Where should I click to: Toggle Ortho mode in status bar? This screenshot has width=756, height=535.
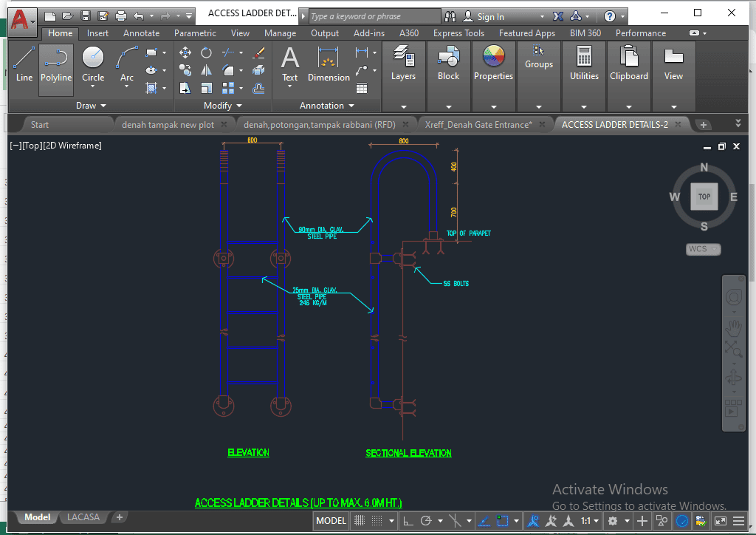click(x=408, y=521)
